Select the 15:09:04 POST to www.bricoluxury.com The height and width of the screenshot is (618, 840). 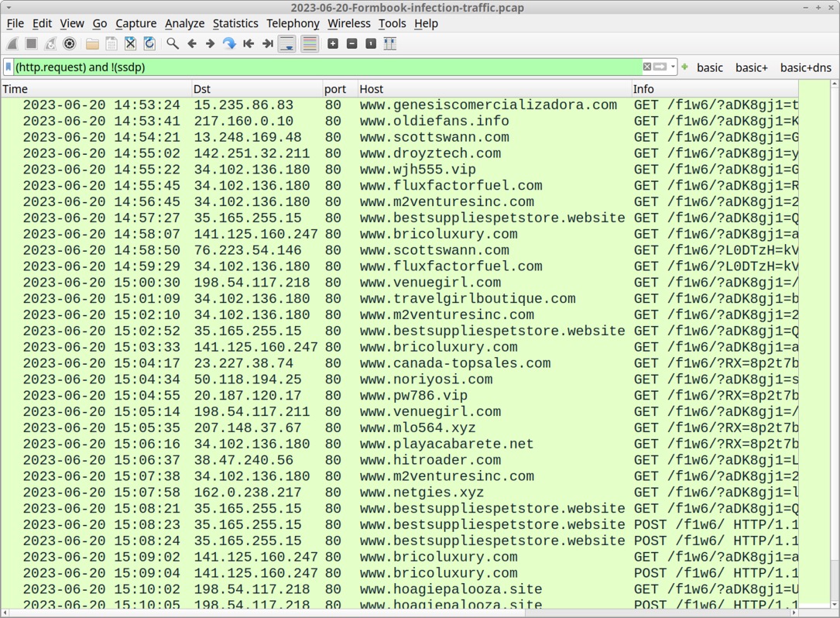(x=399, y=573)
